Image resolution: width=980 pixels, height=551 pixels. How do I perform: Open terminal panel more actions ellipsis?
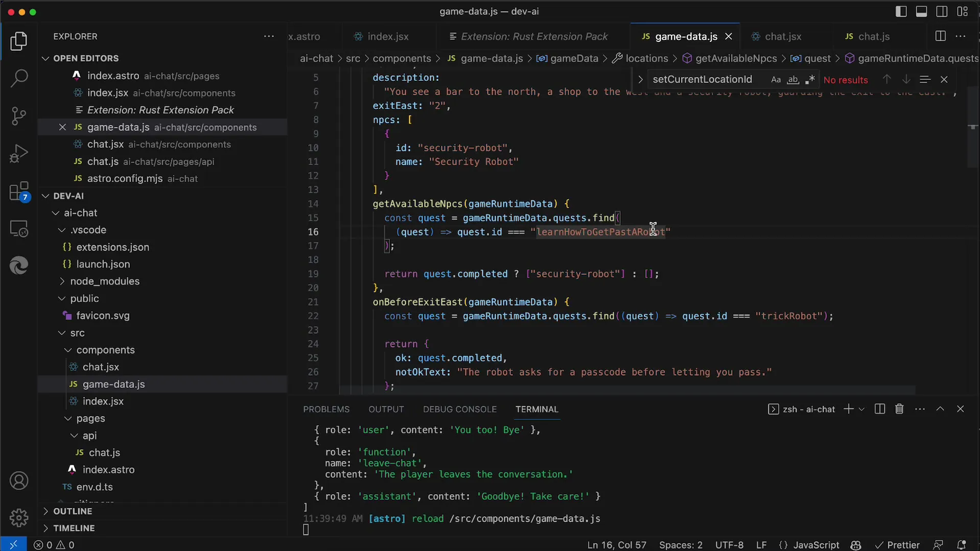point(920,409)
